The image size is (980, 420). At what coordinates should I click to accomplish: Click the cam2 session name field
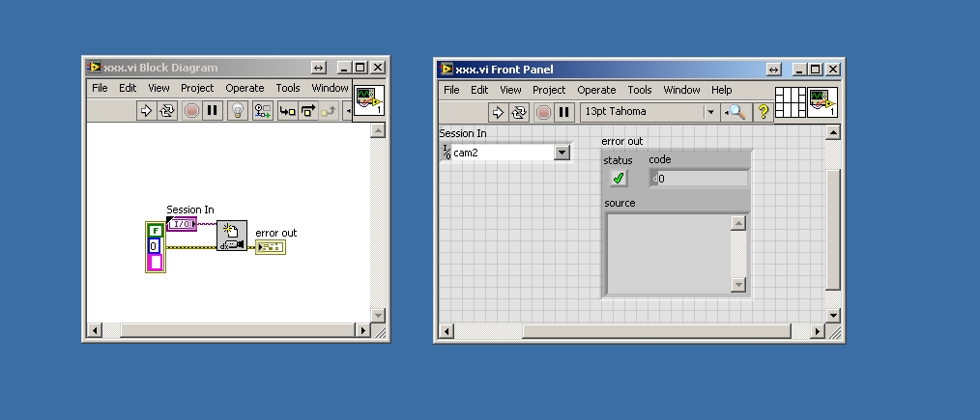(503, 153)
